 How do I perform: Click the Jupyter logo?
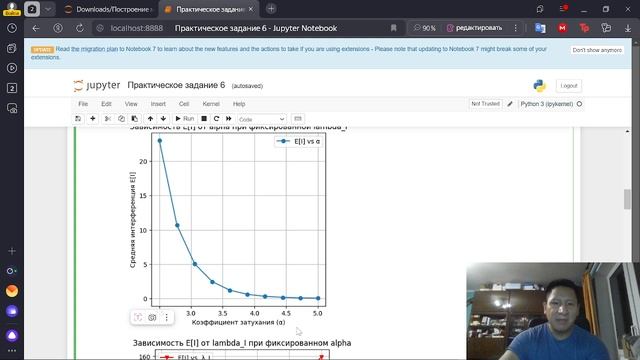pos(97,85)
